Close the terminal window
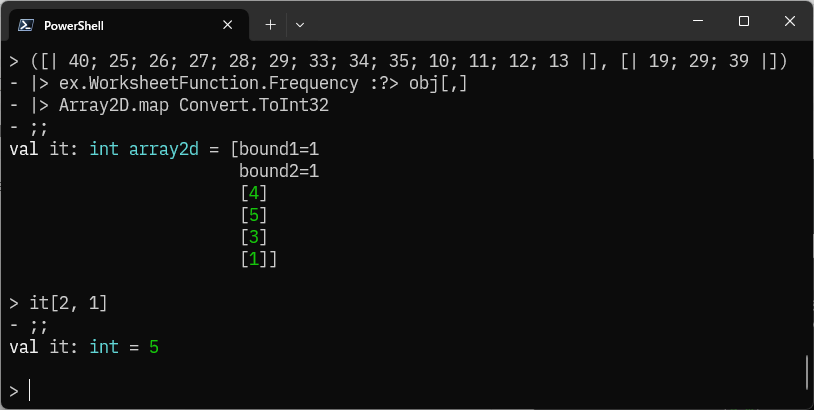814x410 pixels. click(790, 21)
